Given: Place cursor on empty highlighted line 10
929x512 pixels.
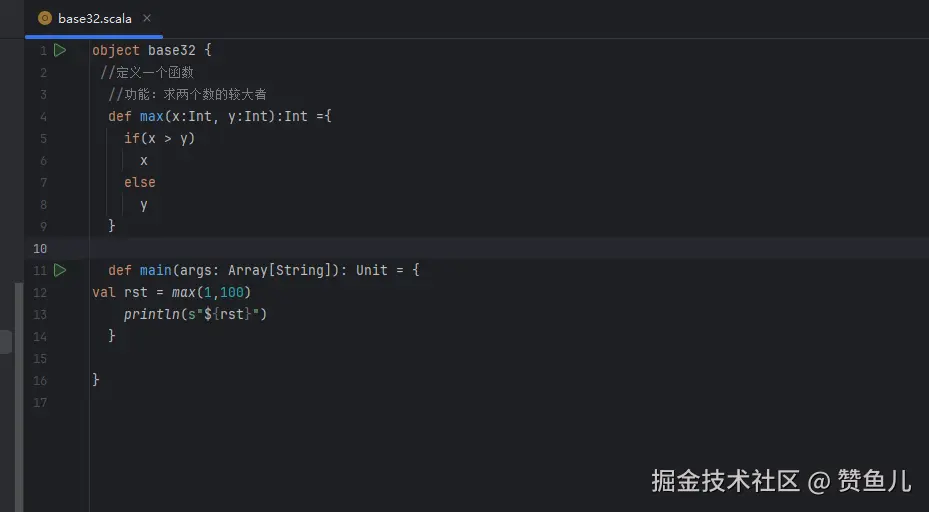Looking at the screenshot, I should (x=400, y=248).
